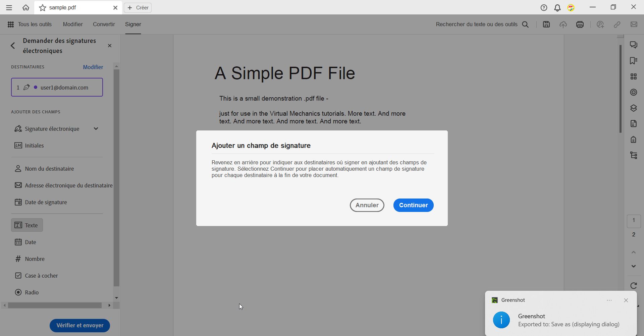
Task: Add an Initiales field
Action: pyautogui.click(x=29, y=146)
